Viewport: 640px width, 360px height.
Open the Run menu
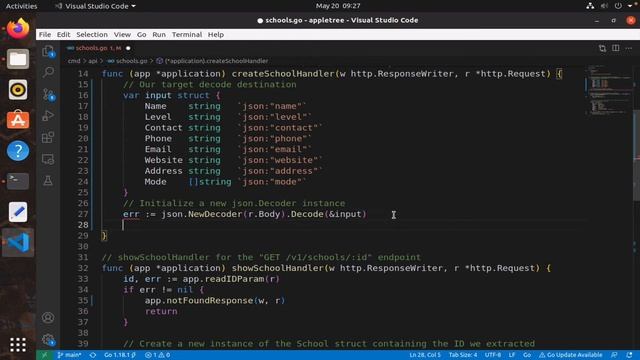coord(159,35)
